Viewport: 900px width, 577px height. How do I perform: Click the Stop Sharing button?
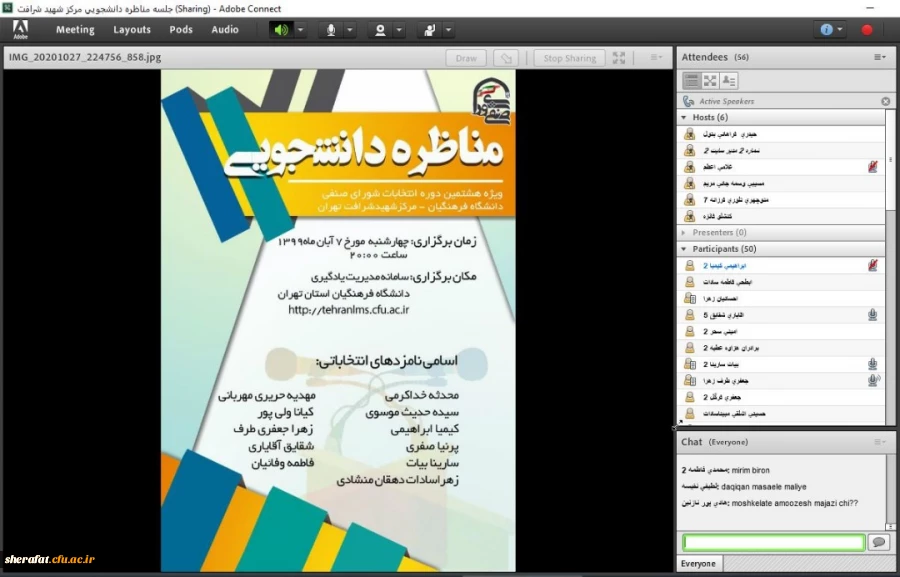click(568, 58)
